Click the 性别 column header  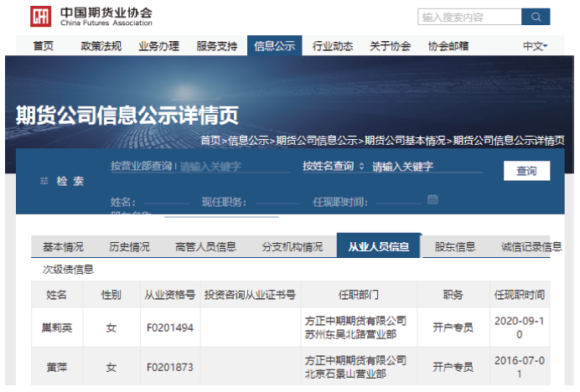pos(111,295)
